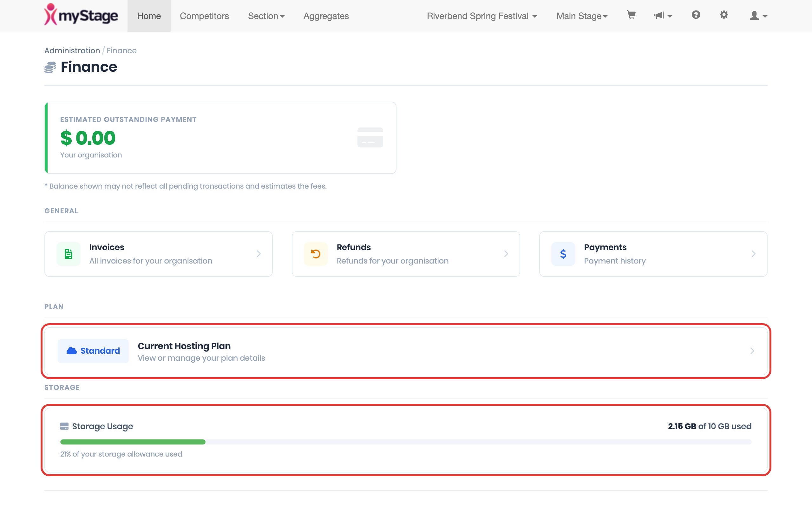
Task: Open Current Hosting Plan details
Action: pyautogui.click(x=406, y=351)
